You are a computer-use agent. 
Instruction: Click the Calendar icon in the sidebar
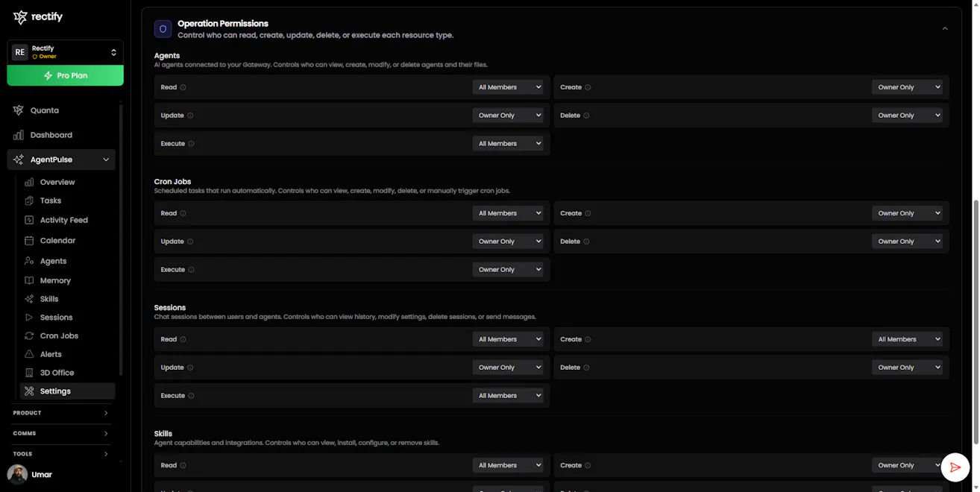point(29,241)
